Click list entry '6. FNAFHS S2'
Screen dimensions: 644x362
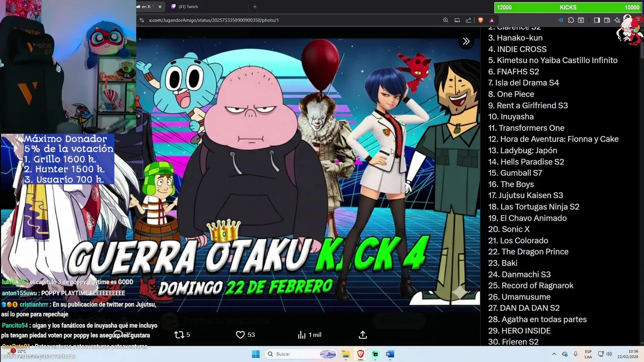tap(514, 71)
